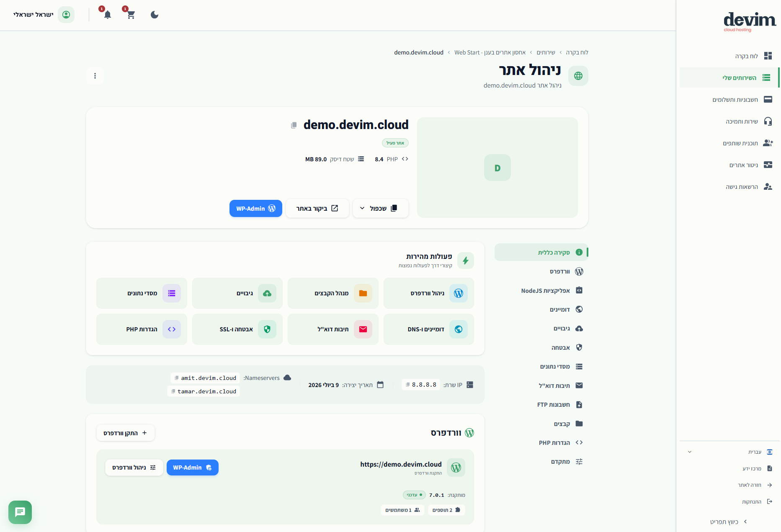The image size is (781, 532).
Task: Click הגדרות PHP quick action card
Action: [142, 329]
